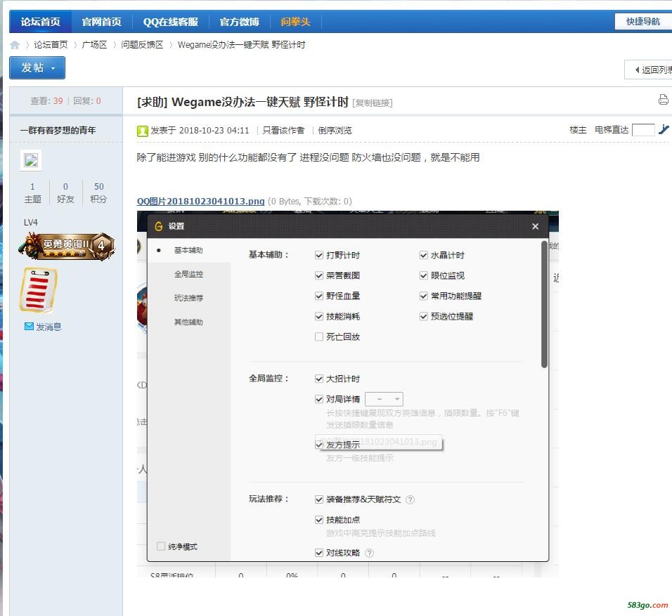Click 论坛首页 breadcrumb link
The image size is (672, 616).
click(x=51, y=45)
